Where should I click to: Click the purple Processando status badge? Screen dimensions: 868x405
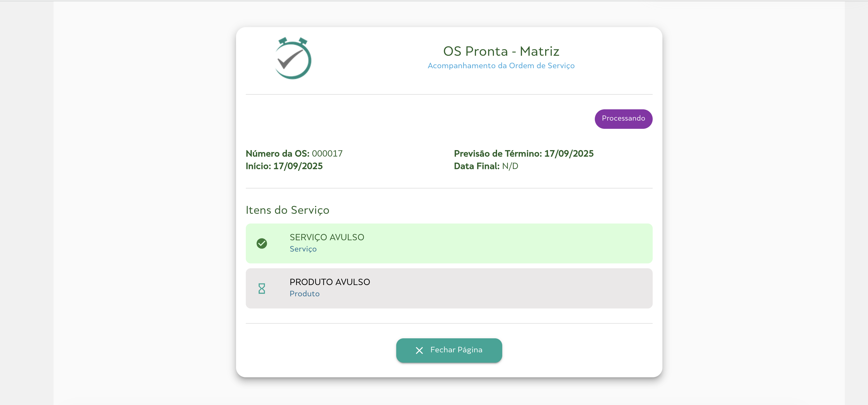click(x=623, y=118)
